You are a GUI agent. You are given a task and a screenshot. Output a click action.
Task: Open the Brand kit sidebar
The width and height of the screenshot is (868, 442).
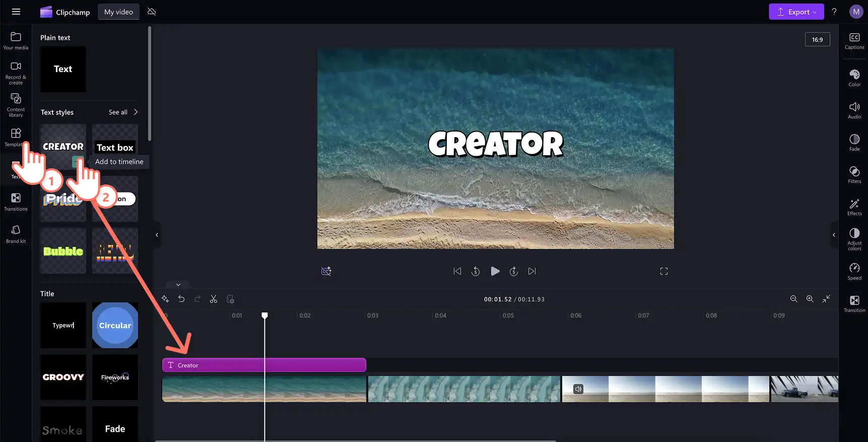click(16, 234)
